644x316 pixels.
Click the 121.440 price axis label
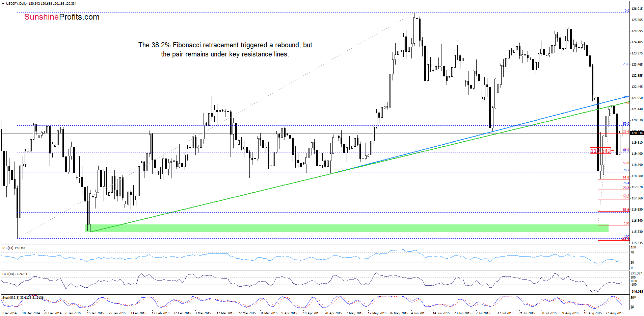pyautogui.click(x=637, y=109)
